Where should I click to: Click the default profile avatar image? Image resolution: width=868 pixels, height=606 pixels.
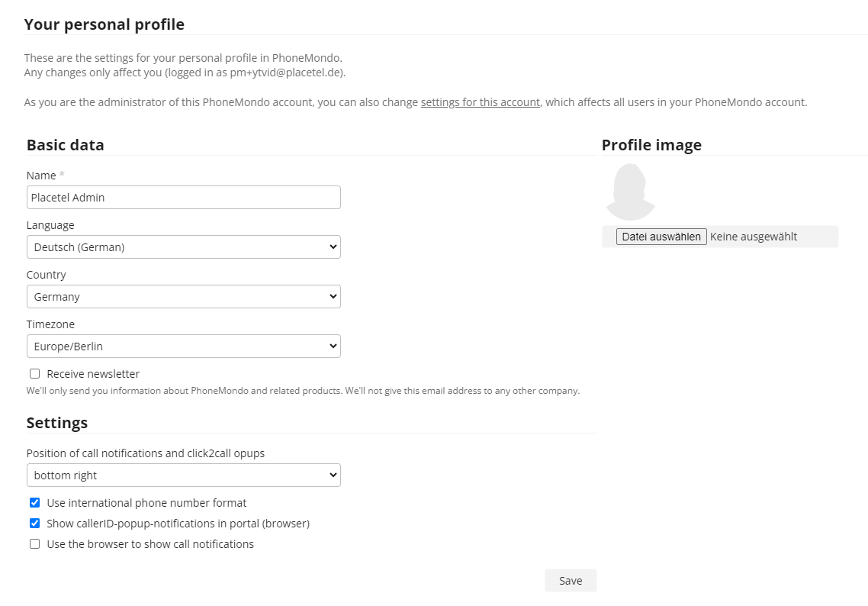coord(631,192)
